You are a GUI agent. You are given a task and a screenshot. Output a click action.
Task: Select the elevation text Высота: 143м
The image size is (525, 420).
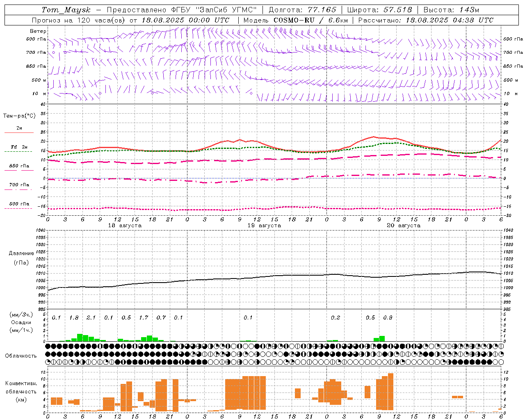click(x=451, y=10)
